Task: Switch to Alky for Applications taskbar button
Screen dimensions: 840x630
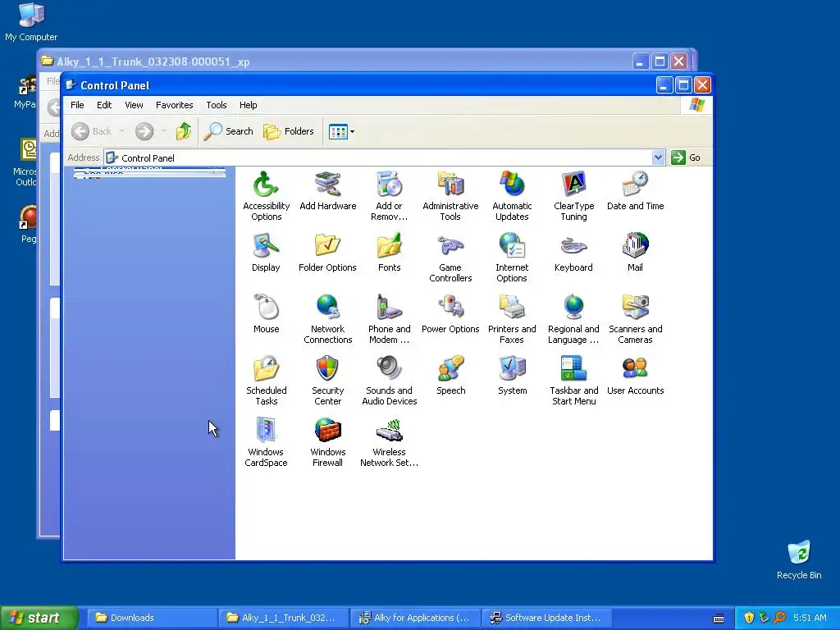Action: click(x=416, y=618)
